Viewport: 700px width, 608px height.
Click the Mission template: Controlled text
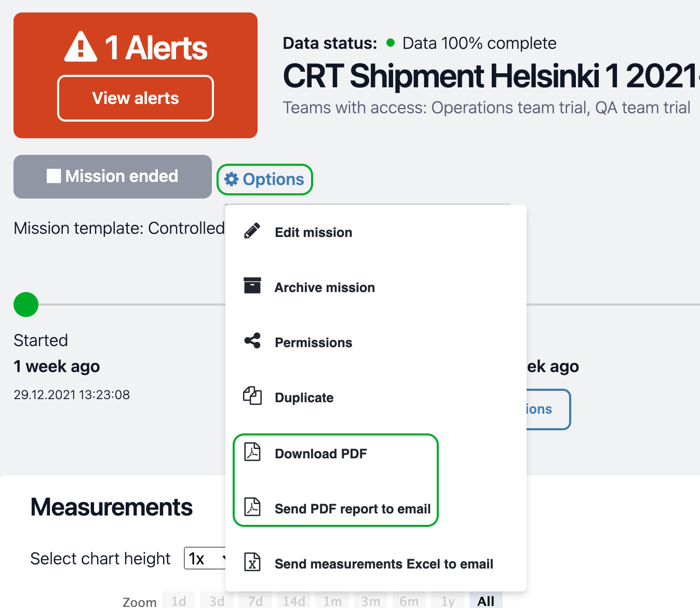click(x=119, y=228)
